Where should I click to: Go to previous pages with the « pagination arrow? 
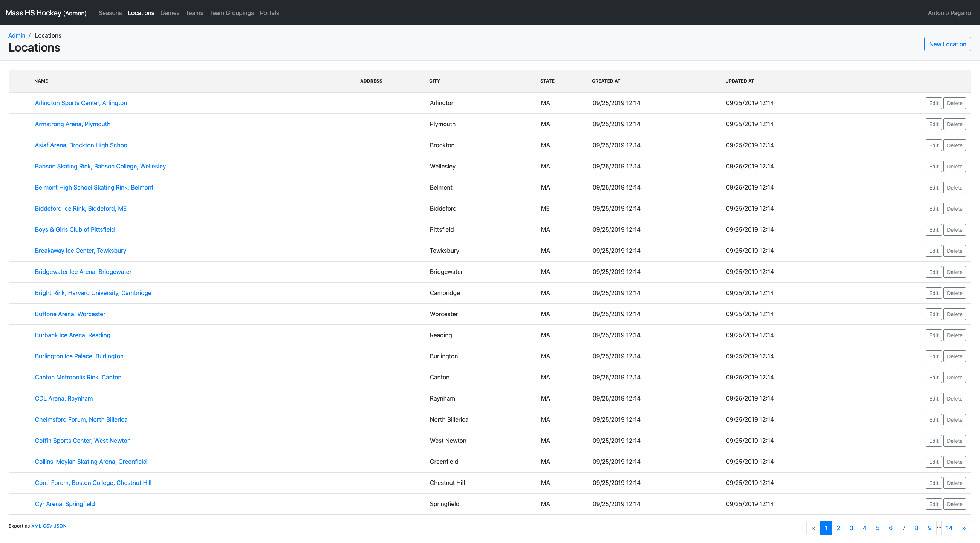pos(813,528)
